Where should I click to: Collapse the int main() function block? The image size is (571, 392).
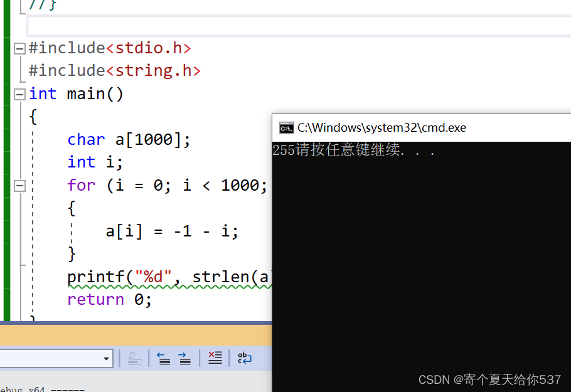pyautogui.click(x=19, y=94)
